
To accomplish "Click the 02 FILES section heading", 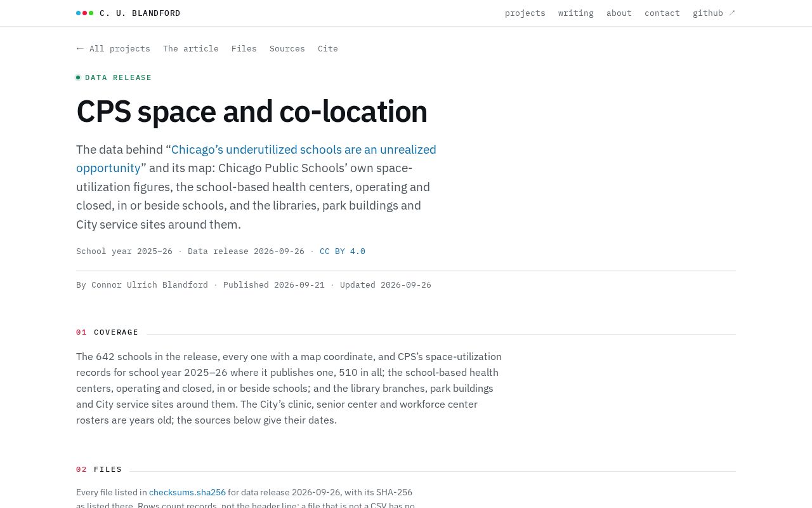I will click(x=99, y=469).
